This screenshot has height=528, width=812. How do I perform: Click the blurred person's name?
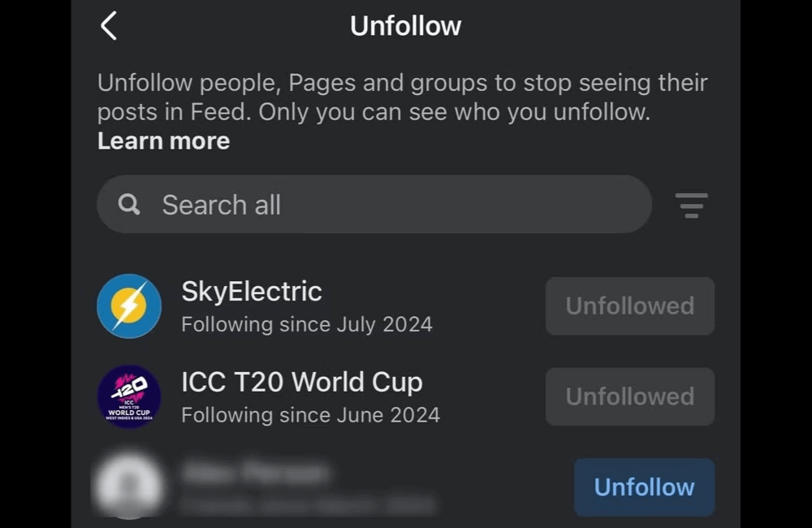(255, 472)
